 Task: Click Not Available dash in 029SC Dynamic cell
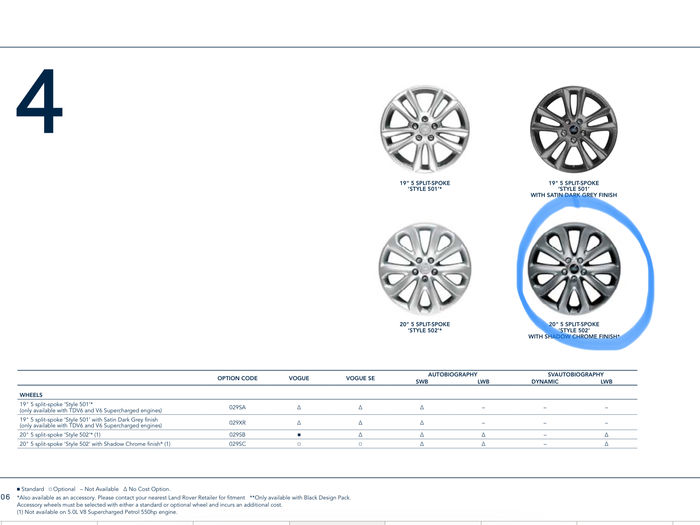click(545, 444)
